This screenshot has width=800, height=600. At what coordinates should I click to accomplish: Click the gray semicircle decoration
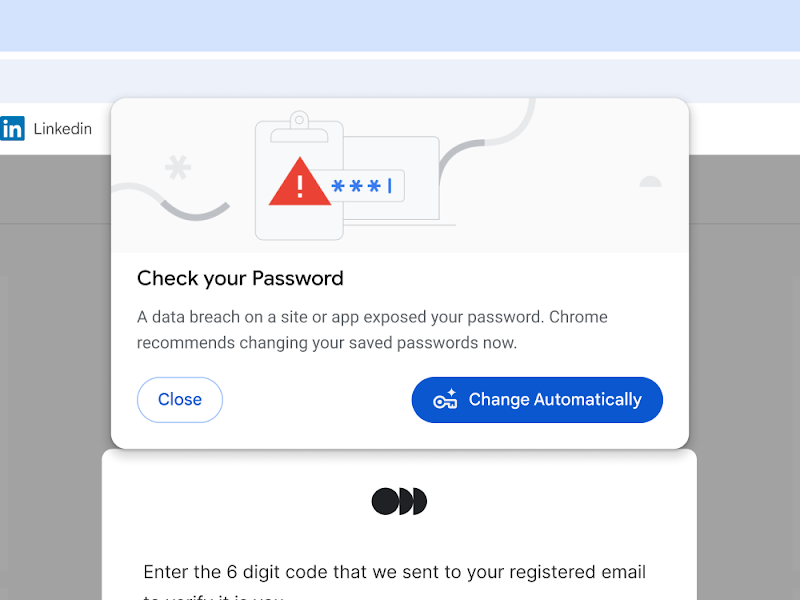point(650,182)
